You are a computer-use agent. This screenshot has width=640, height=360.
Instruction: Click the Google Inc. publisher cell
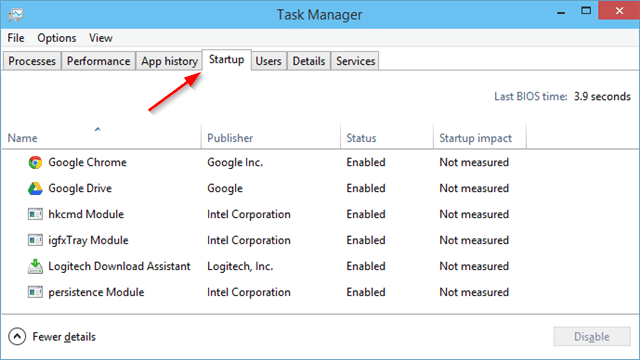(235, 162)
